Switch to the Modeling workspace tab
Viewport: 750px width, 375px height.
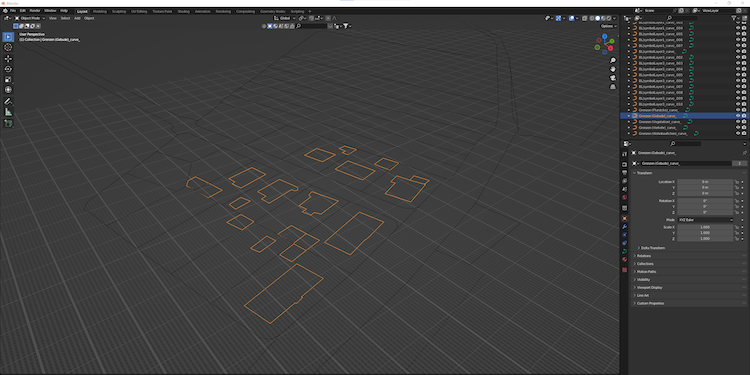coord(100,11)
